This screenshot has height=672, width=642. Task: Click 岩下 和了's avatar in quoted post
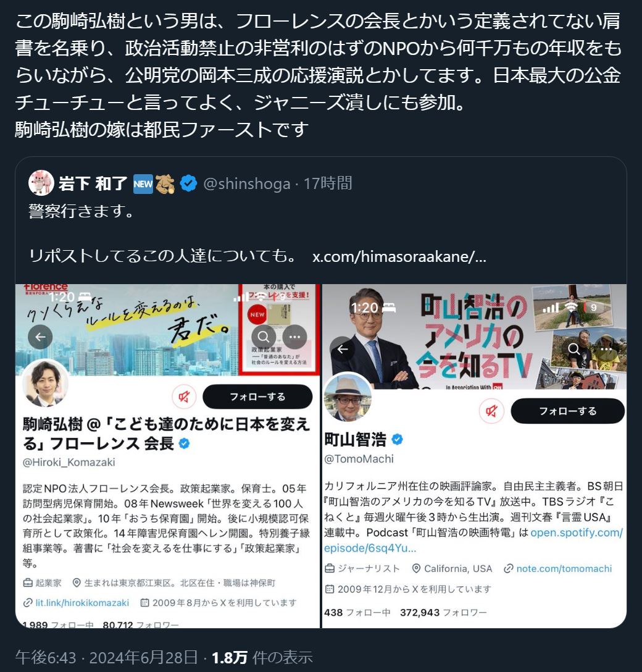coord(41,183)
